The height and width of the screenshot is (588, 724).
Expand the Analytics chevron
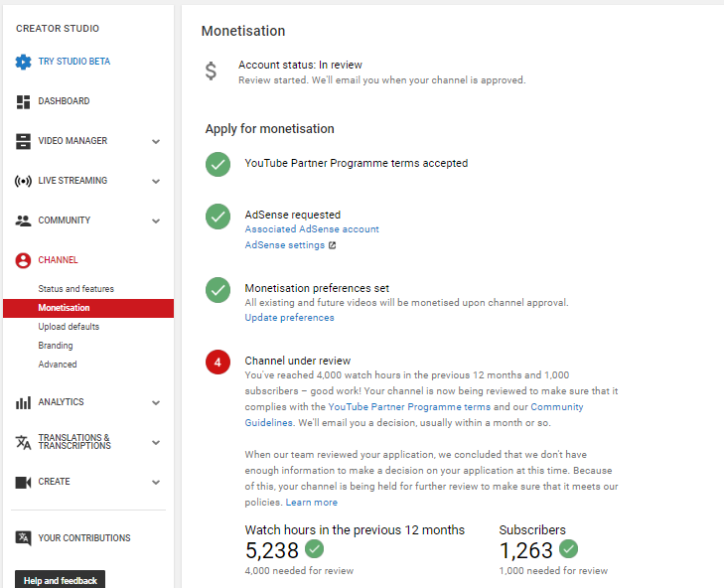[x=156, y=403]
